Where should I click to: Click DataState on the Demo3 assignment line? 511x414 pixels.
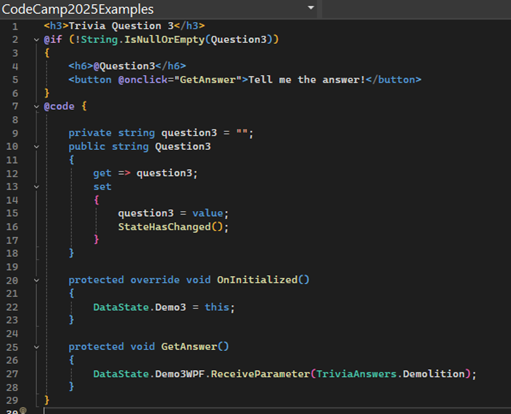coord(121,307)
